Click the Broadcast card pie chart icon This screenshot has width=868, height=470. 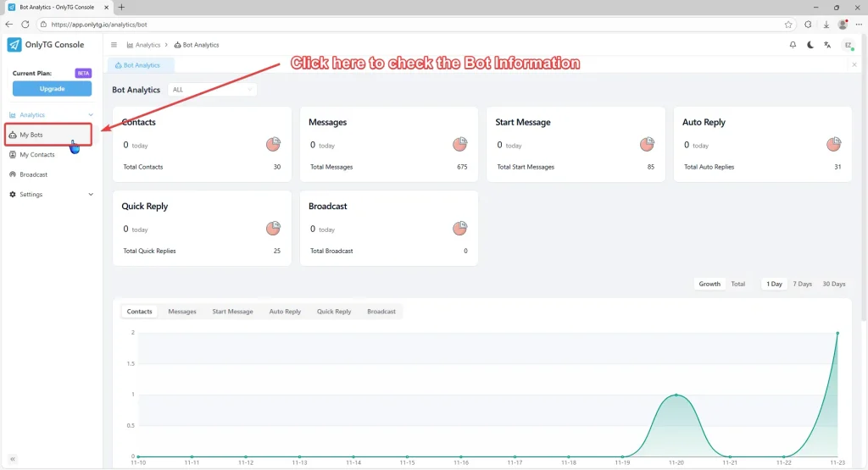[x=460, y=228]
